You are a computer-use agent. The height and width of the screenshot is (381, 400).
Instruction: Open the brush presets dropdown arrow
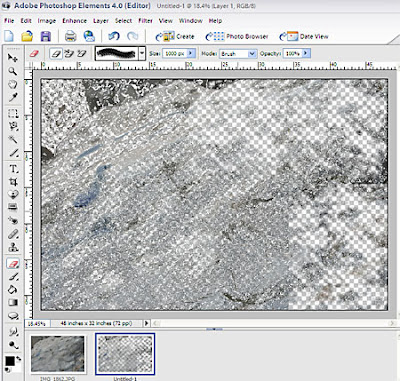142,53
